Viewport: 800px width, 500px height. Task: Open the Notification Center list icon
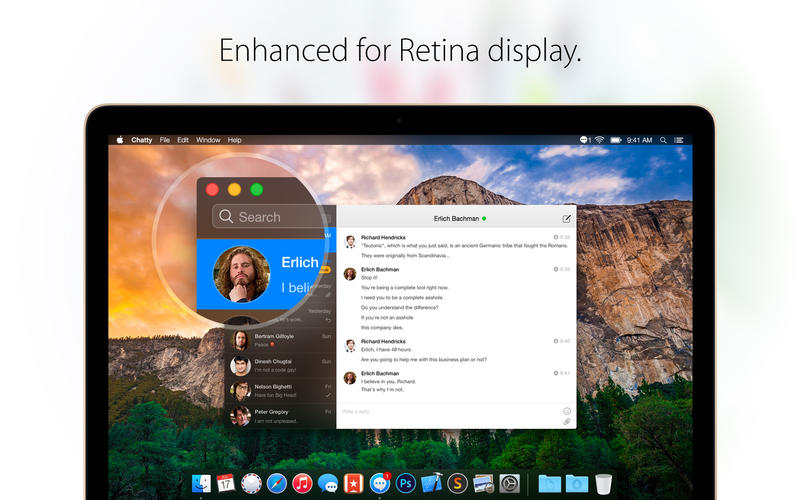(x=679, y=140)
